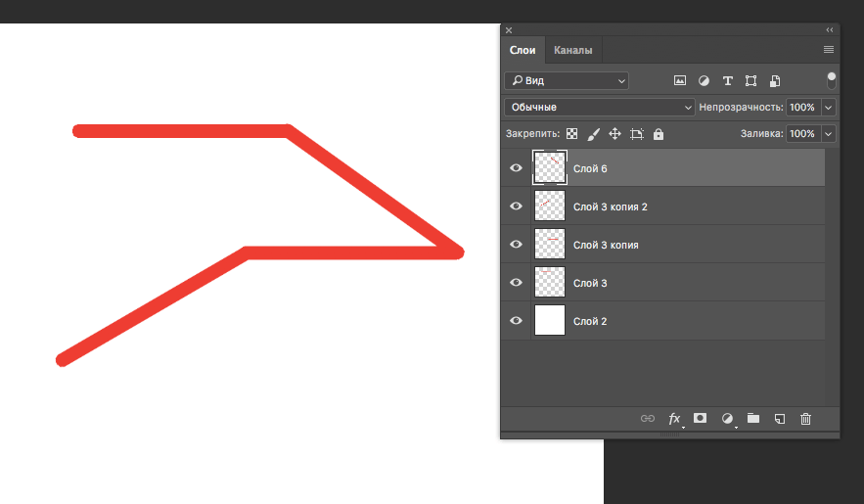Hide the Слой 2 layer
864x504 pixels.
[x=516, y=321]
